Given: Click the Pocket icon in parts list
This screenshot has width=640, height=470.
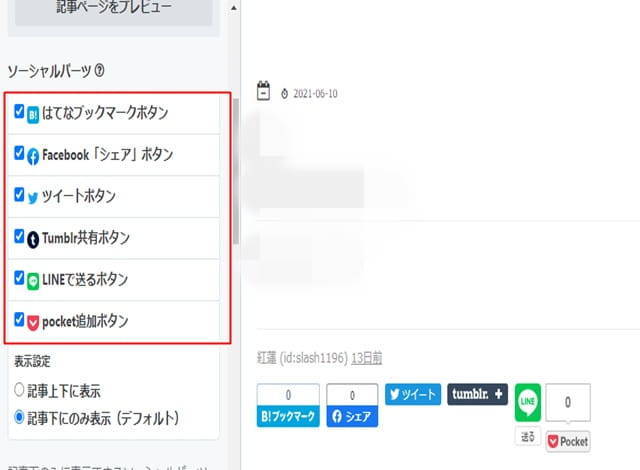Looking at the screenshot, I should 33,323.
